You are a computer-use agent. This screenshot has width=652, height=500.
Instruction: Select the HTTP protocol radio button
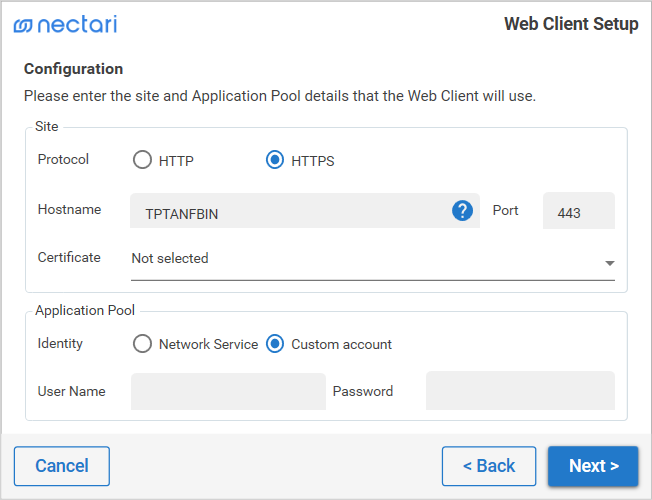(x=142, y=160)
